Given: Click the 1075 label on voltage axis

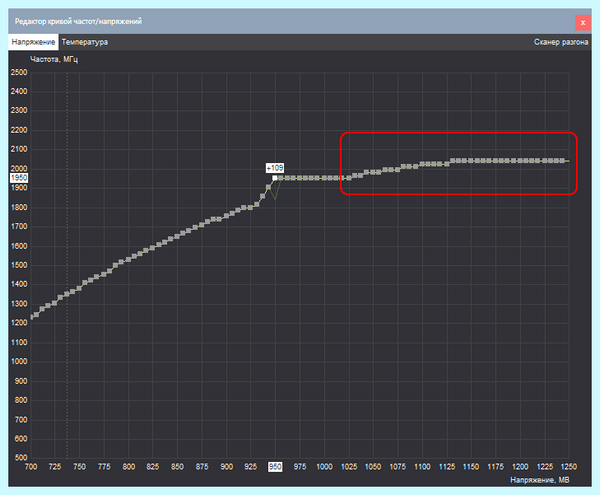Looking at the screenshot, I should click(x=398, y=467).
